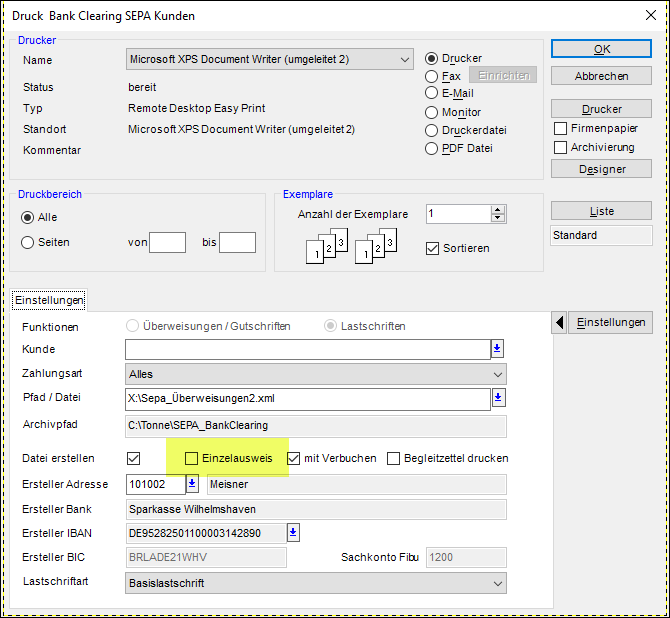Expand the Lastschriftart dropdown

[x=498, y=582]
